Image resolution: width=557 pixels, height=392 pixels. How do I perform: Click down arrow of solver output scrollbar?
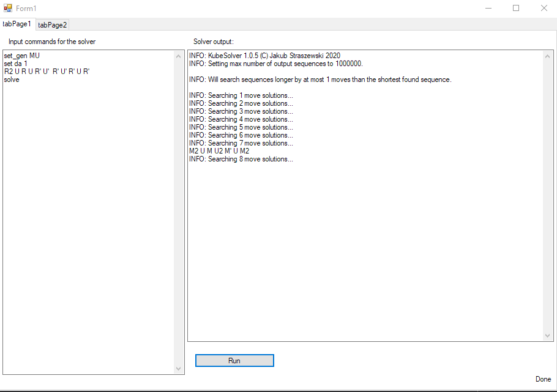547,336
